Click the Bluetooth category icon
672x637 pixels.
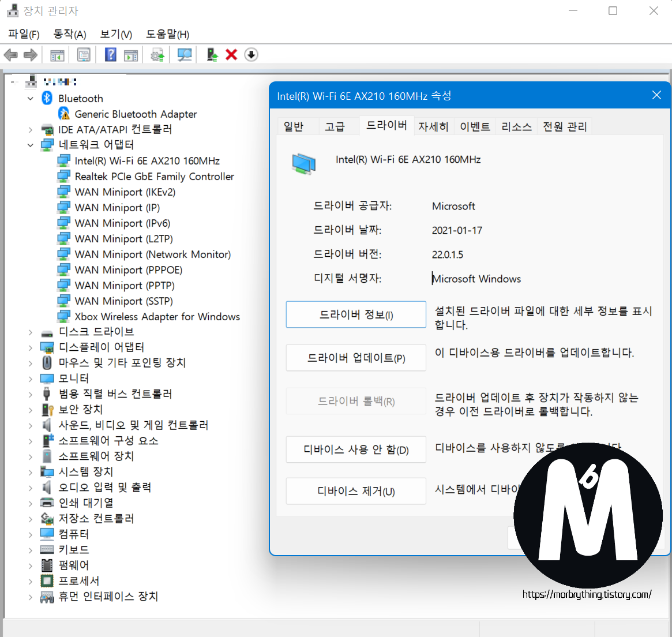[47, 98]
